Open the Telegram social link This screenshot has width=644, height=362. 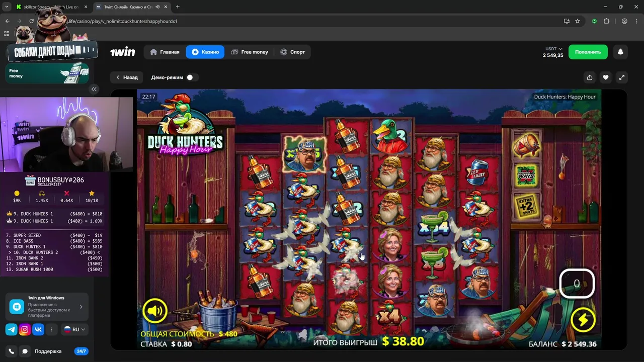click(x=11, y=329)
